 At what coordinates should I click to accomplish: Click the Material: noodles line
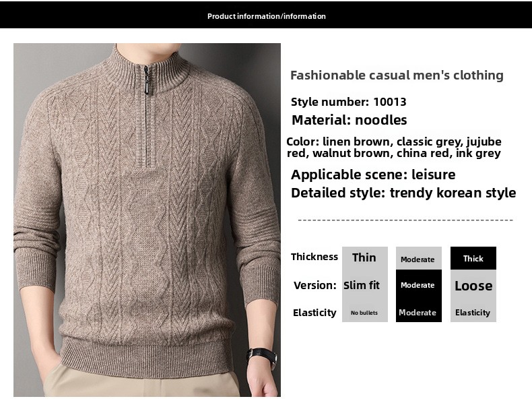pyautogui.click(x=349, y=120)
